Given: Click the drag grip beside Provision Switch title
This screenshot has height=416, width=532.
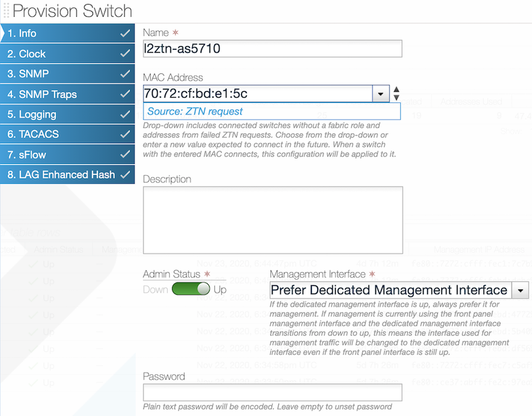Looking at the screenshot, I should pos(6,11).
